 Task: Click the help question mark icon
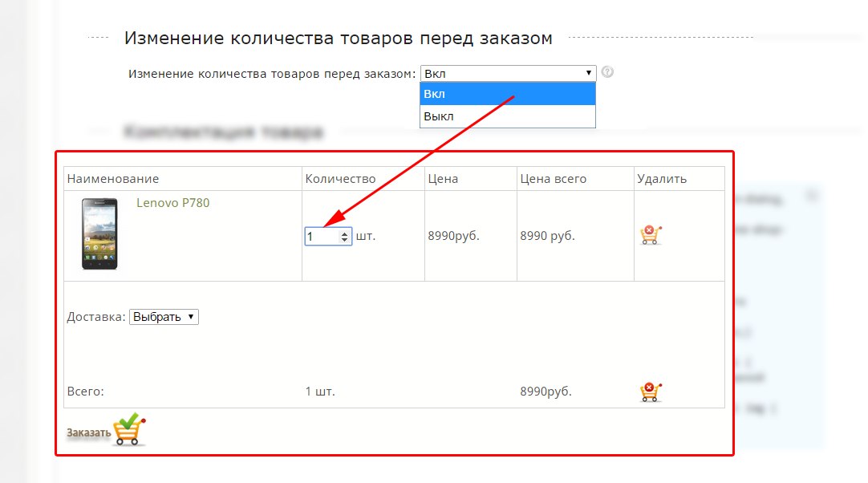point(607,72)
